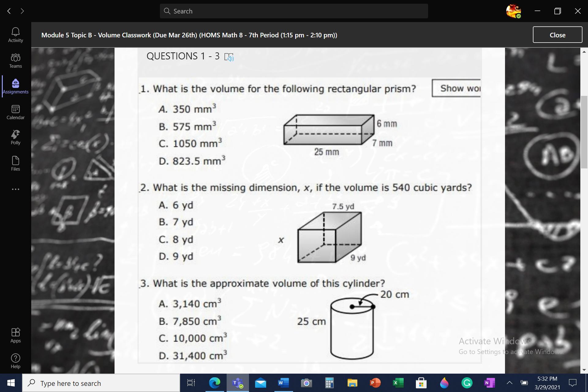Click the Immersive Reader icon beside Questions 1 - 3
588x392 pixels.
(229, 57)
